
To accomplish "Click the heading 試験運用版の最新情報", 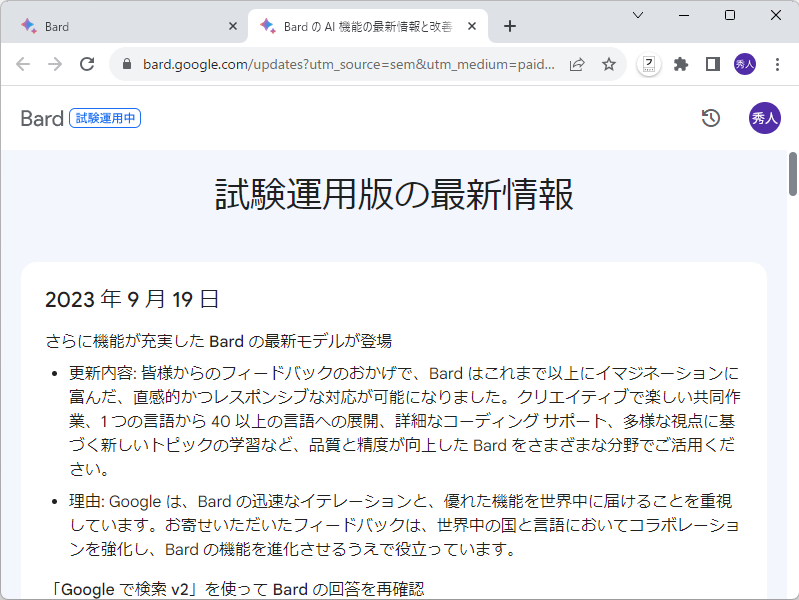I will pyautogui.click(x=394, y=195).
